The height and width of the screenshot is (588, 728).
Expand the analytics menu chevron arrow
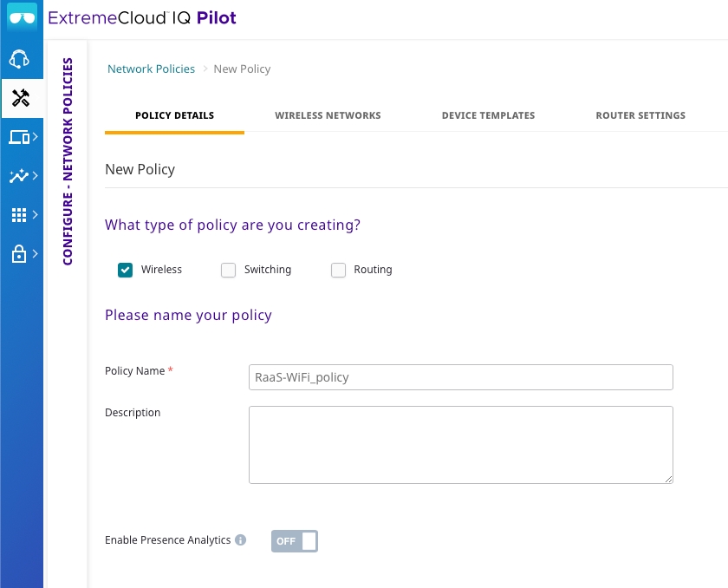coord(36,176)
